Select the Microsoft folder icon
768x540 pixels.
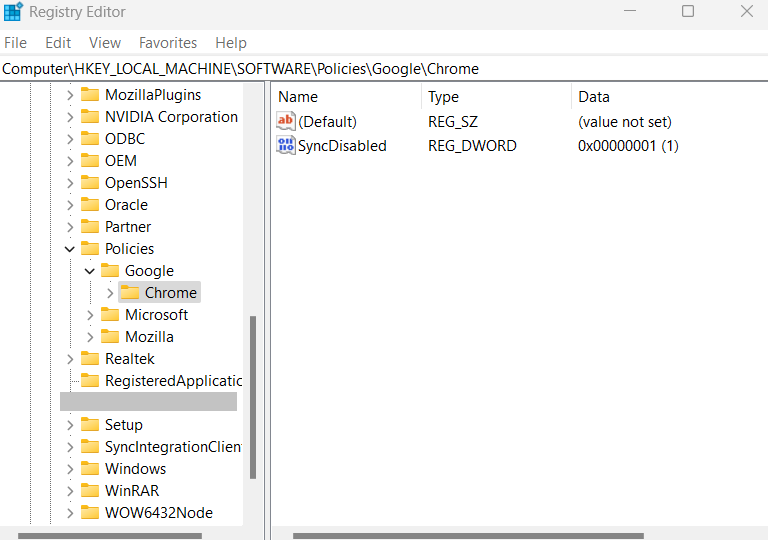110,314
